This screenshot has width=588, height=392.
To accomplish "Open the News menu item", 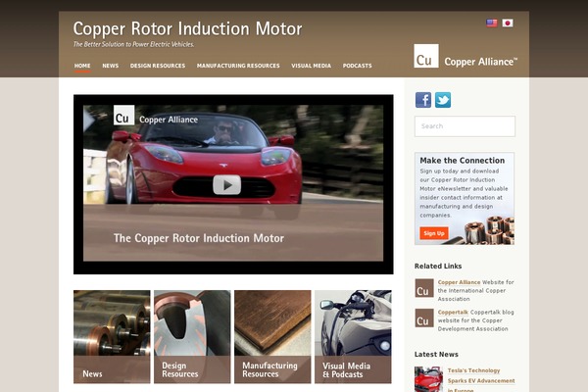I will coord(110,66).
